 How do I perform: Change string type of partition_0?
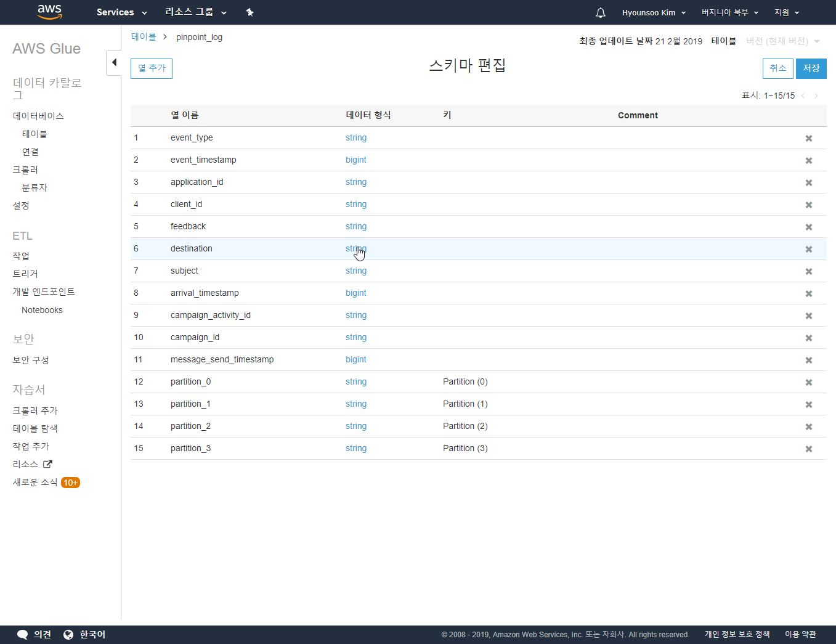coord(356,381)
